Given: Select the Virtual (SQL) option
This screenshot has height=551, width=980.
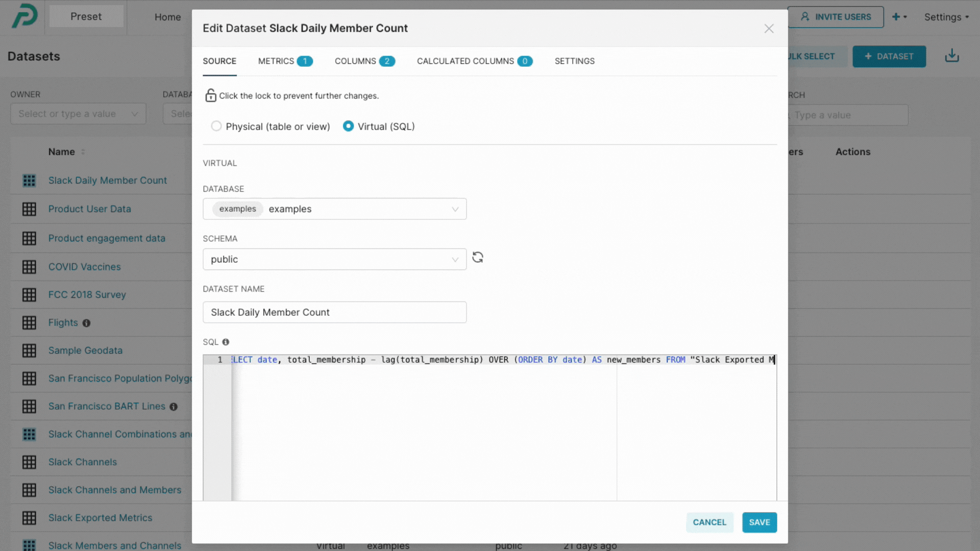Looking at the screenshot, I should (348, 126).
